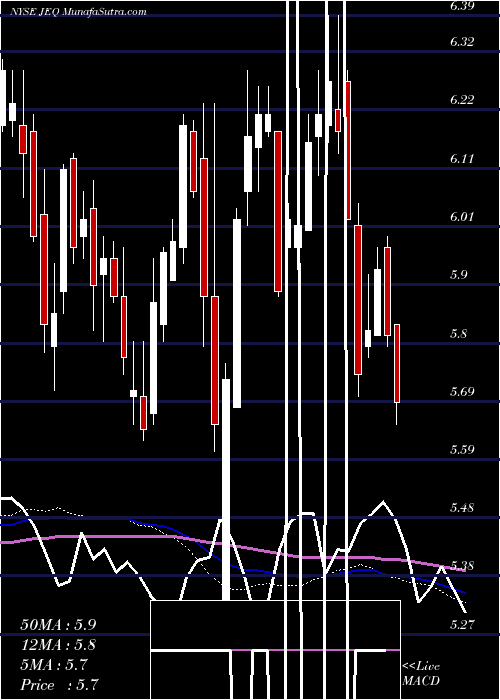
Task: Click the last red candlestick on the right
Action: click(x=397, y=363)
